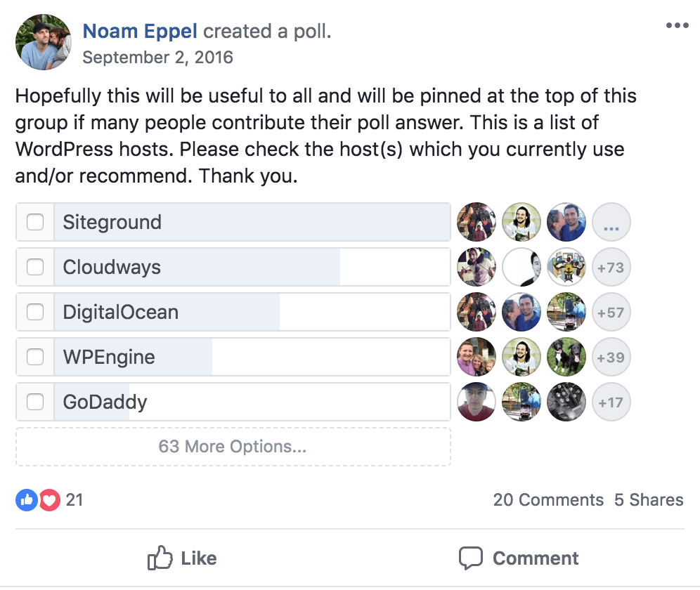This screenshot has height=590, width=700.
Task: Click the speech bubble Comment icon
Action: 471,558
